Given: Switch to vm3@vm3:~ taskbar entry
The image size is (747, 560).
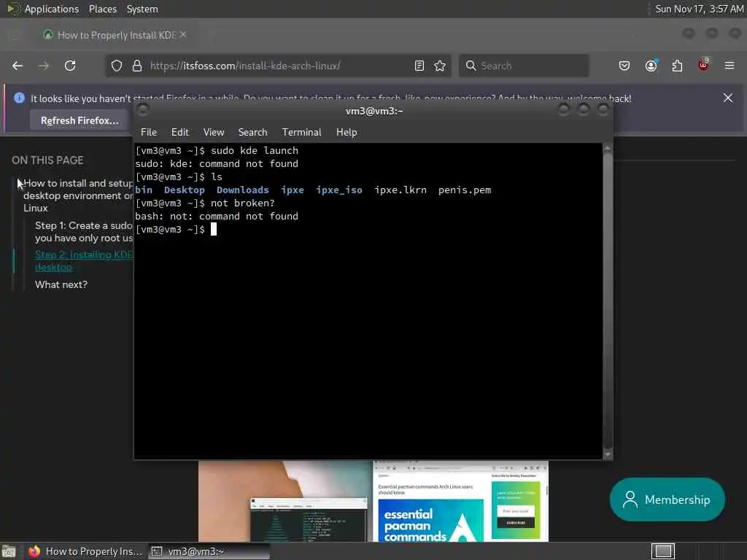Looking at the screenshot, I should tap(208, 551).
